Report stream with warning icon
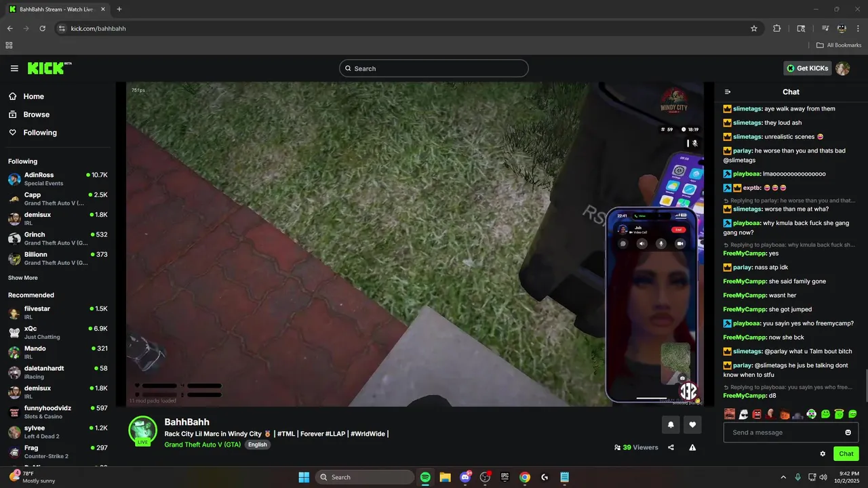This screenshot has width=868, height=488. click(x=692, y=447)
